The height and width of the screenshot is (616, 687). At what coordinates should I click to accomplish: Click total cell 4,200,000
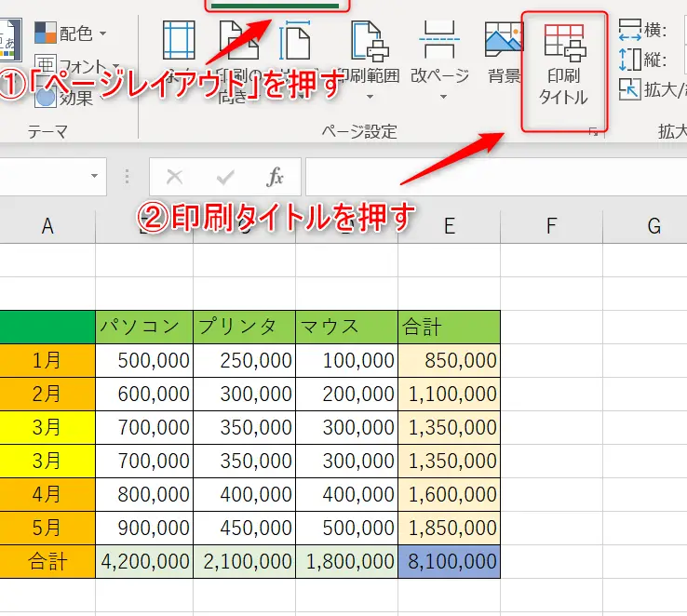tap(144, 562)
